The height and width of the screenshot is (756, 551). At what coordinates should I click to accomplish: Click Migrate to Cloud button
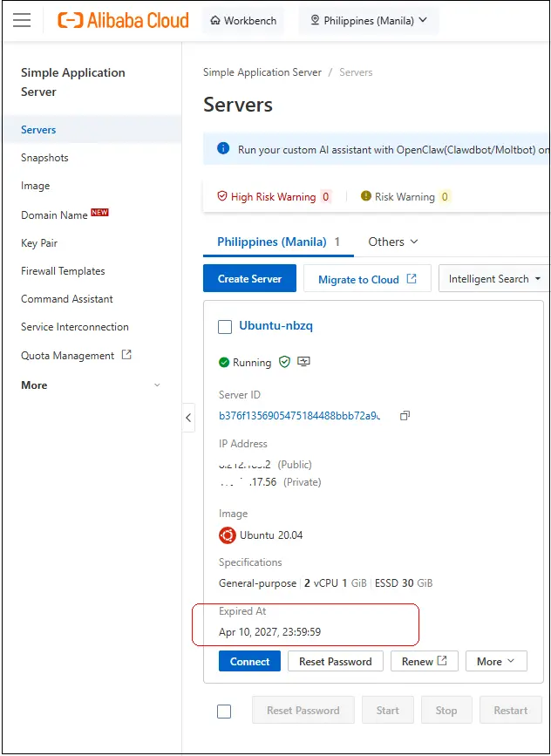tap(367, 279)
